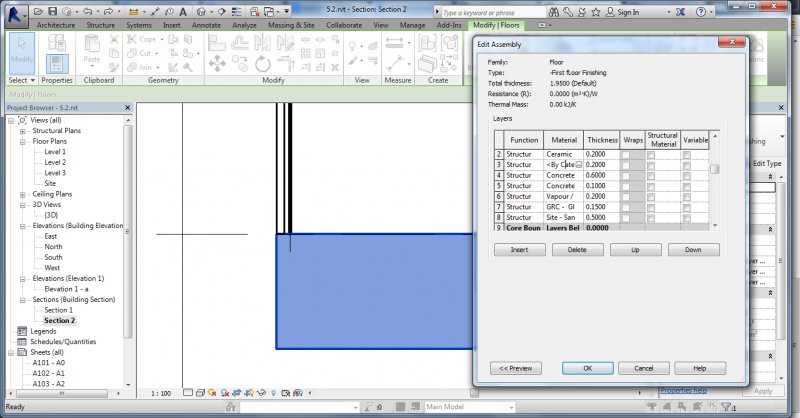
Task: Collapse Sections (Building Section) node
Action: (22, 300)
